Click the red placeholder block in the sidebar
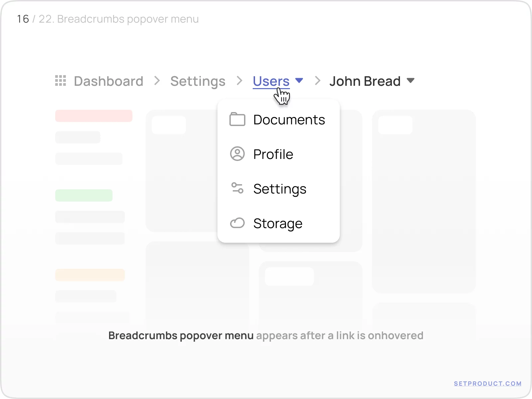The image size is (532, 399). (93, 116)
